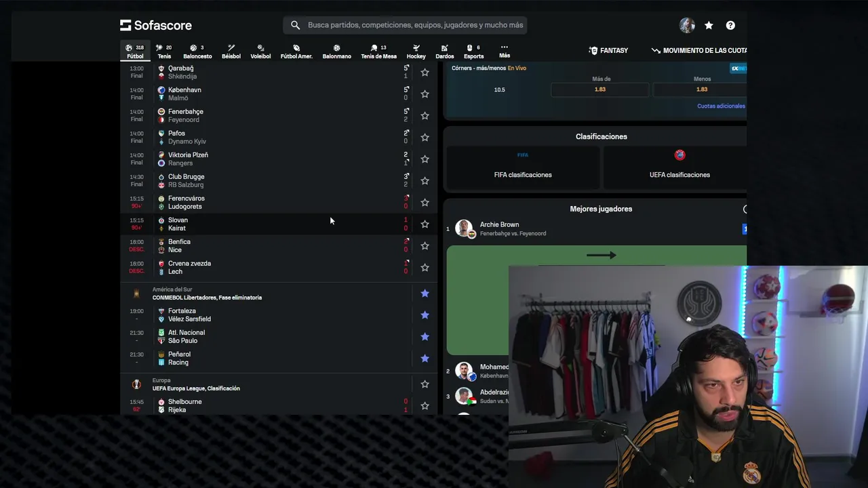Select the Fútbol sport tab
This screenshot has width=868, height=488.
coord(135,52)
